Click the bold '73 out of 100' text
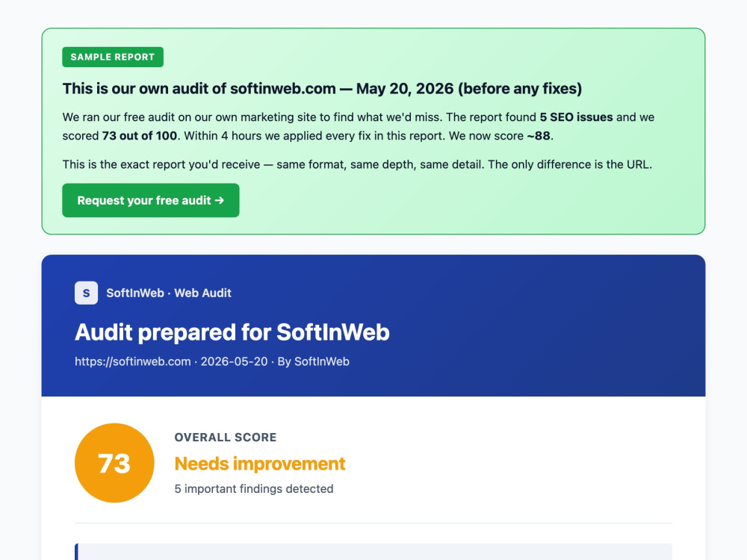747x560 pixels. [x=140, y=136]
